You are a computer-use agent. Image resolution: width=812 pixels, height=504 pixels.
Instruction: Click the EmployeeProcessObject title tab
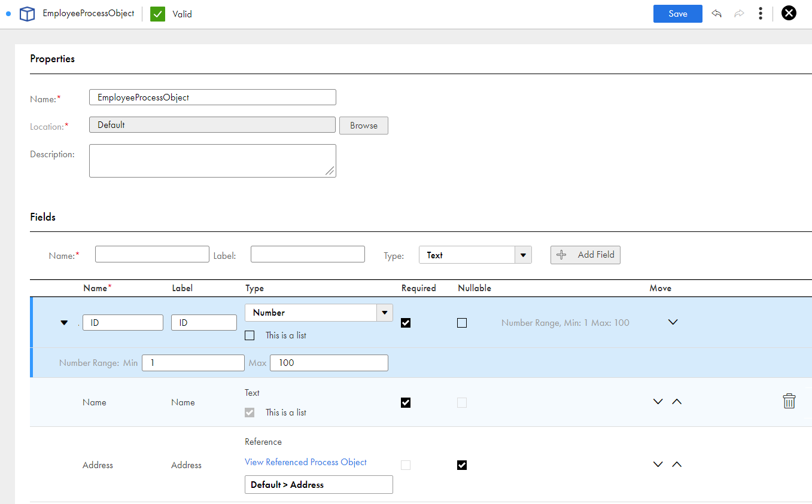coord(89,13)
